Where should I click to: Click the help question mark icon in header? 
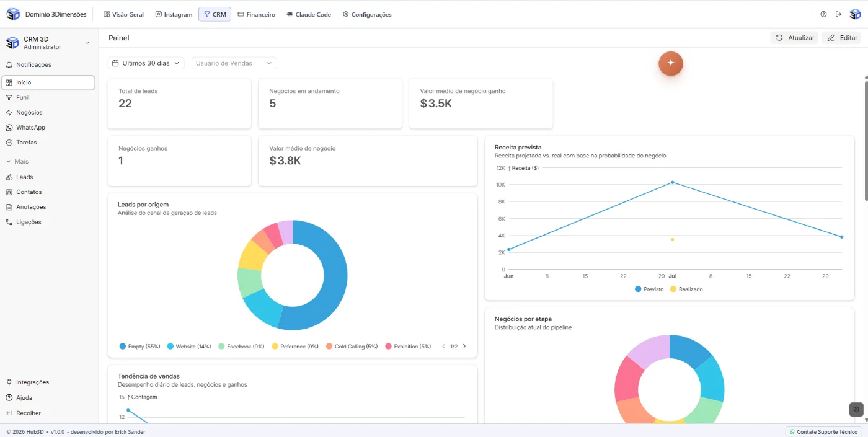(823, 14)
